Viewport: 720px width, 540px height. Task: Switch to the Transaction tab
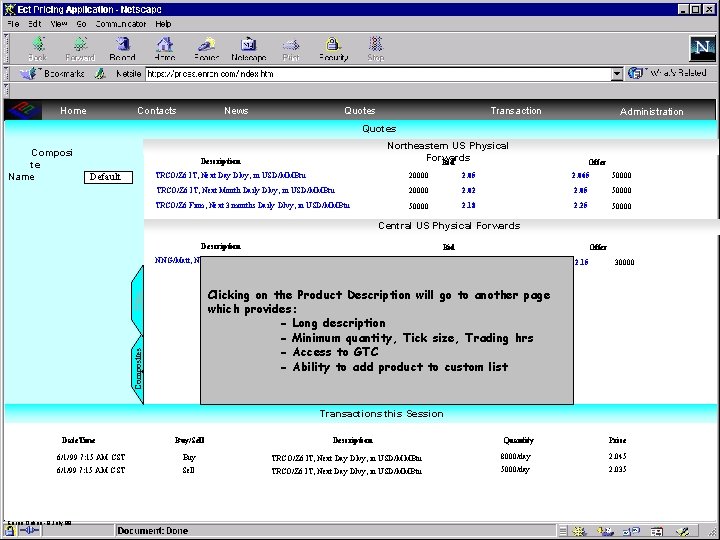tap(516, 111)
